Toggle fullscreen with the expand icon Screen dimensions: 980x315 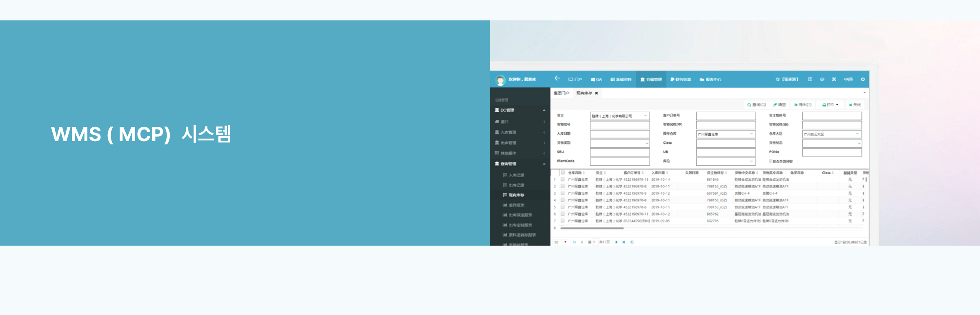(834, 79)
